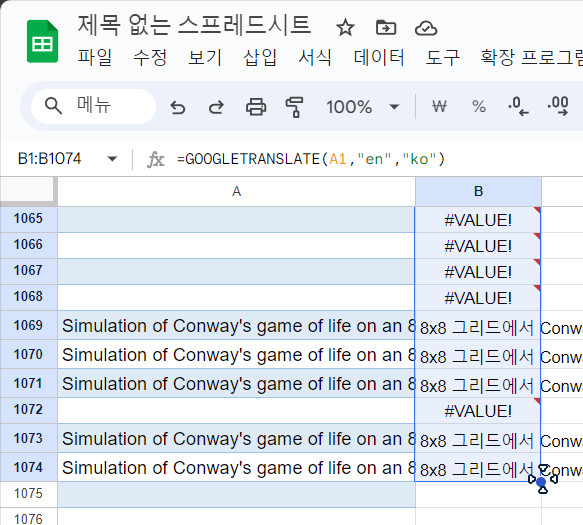Open the 파일 menu
The image size is (583, 525).
tap(95, 58)
